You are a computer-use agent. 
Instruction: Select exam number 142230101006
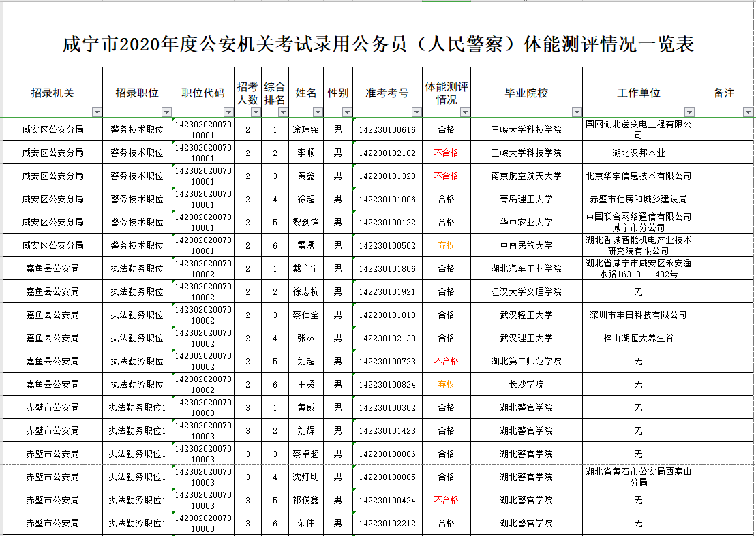pyautogui.click(x=388, y=199)
